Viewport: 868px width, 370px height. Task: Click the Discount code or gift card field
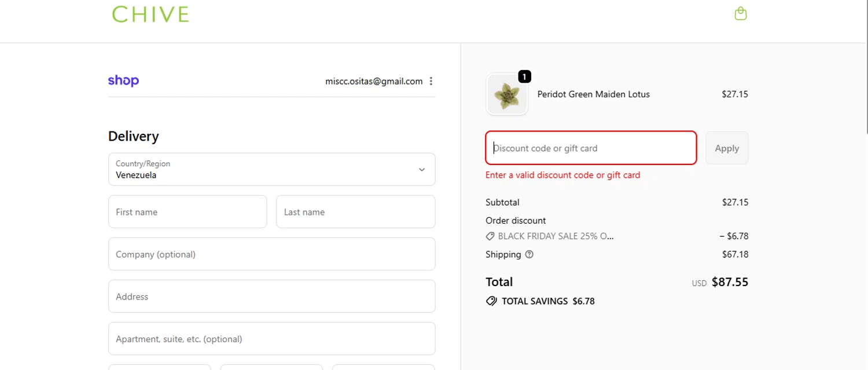click(x=591, y=148)
